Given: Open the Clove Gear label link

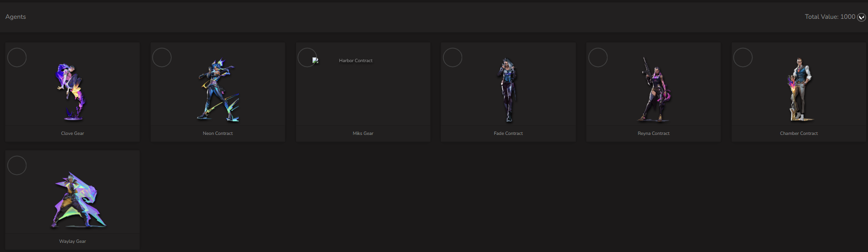Looking at the screenshot, I should pyautogui.click(x=72, y=133).
